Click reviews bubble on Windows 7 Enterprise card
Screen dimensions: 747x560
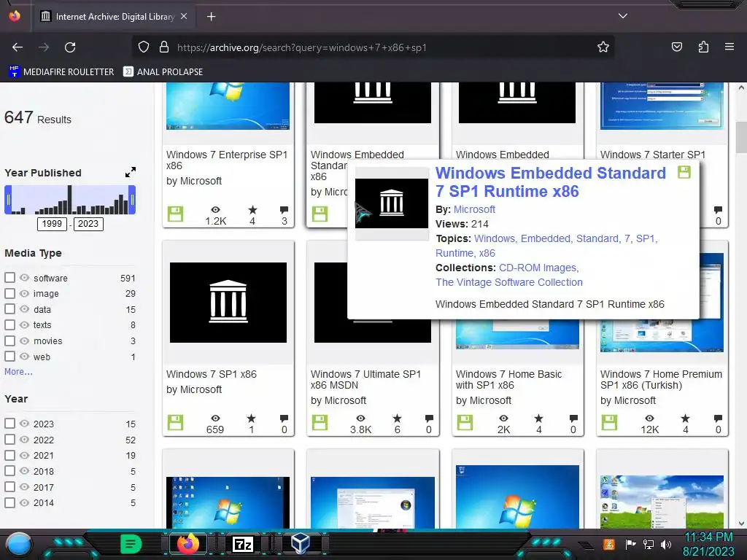[x=284, y=209]
